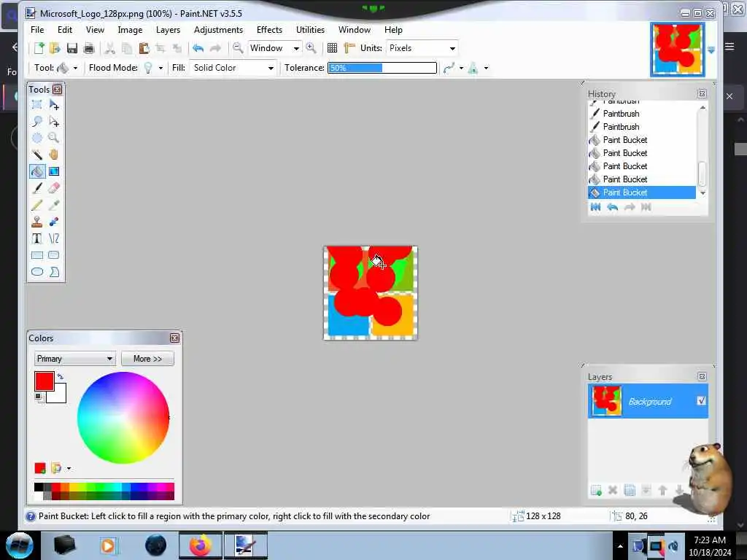Click the History panel undo button
This screenshot has height=560, width=747.
pos(613,206)
